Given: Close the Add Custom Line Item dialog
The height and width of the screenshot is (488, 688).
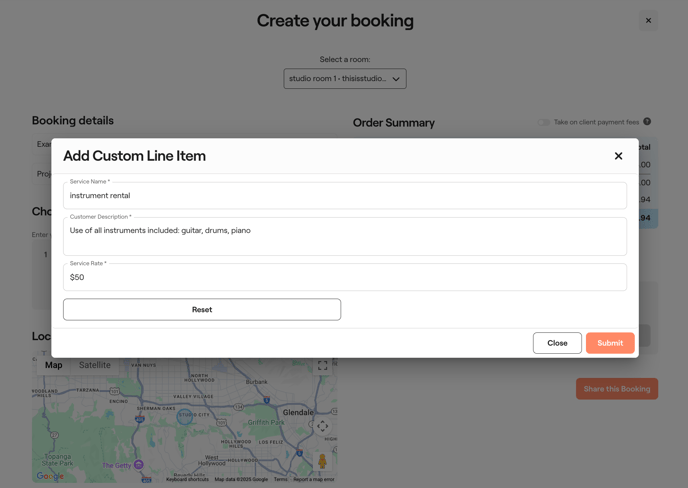Looking at the screenshot, I should (x=618, y=156).
